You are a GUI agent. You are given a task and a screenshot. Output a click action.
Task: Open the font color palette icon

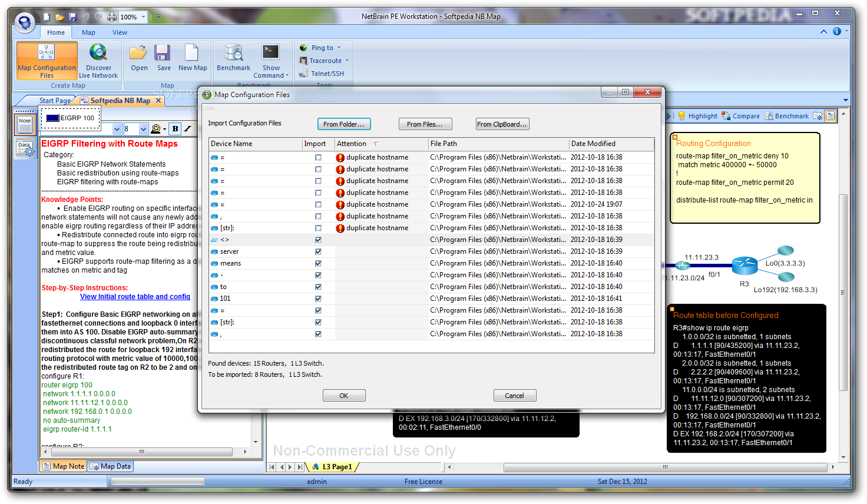(156, 128)
